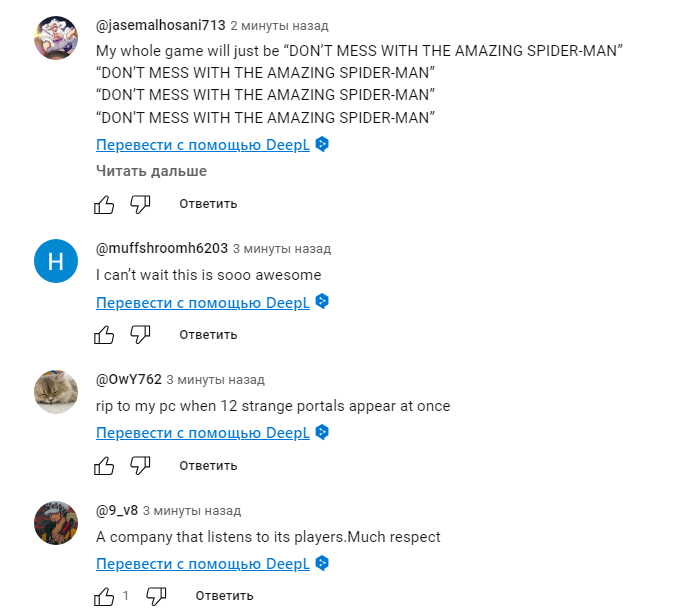
Task: Translate the Spider-Man comment with DeepL
Action: [203, 145]
